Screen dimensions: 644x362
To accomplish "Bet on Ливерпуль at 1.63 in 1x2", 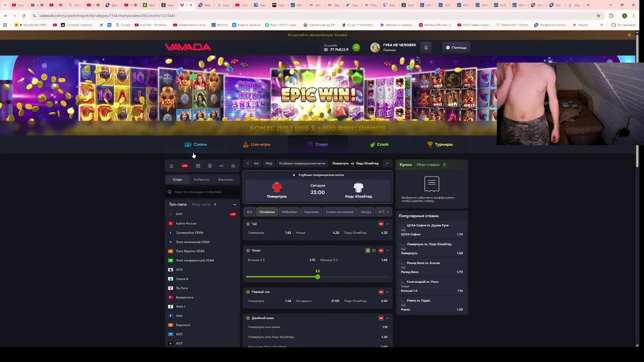I will tap(269, 233).
